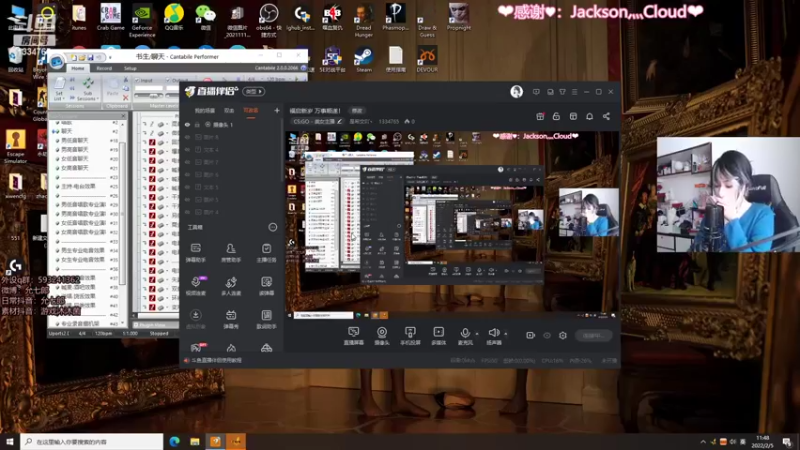The height and width of the screenshot is (450, 800).
Task: Open the Record ribbon tab in Cantabile
Action: [x=104, y=68]
